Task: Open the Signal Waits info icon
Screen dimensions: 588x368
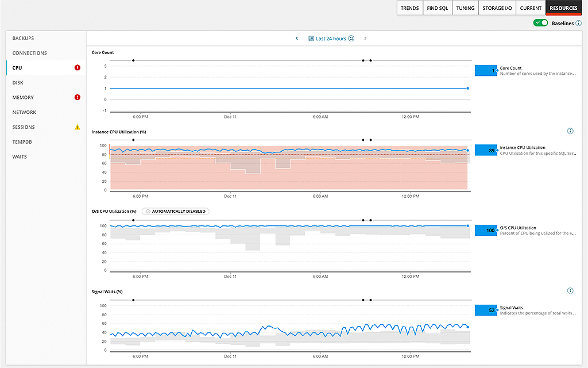Action: 570,290
